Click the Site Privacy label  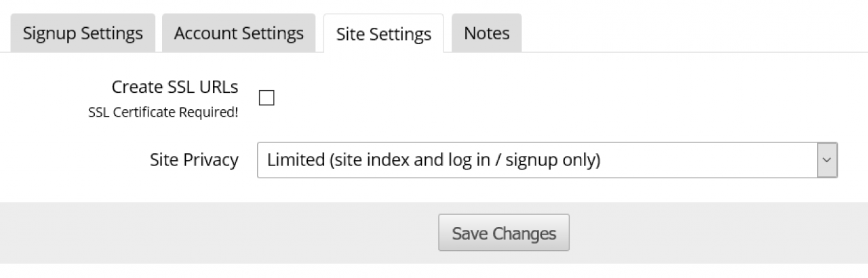[x=194, y=160]
